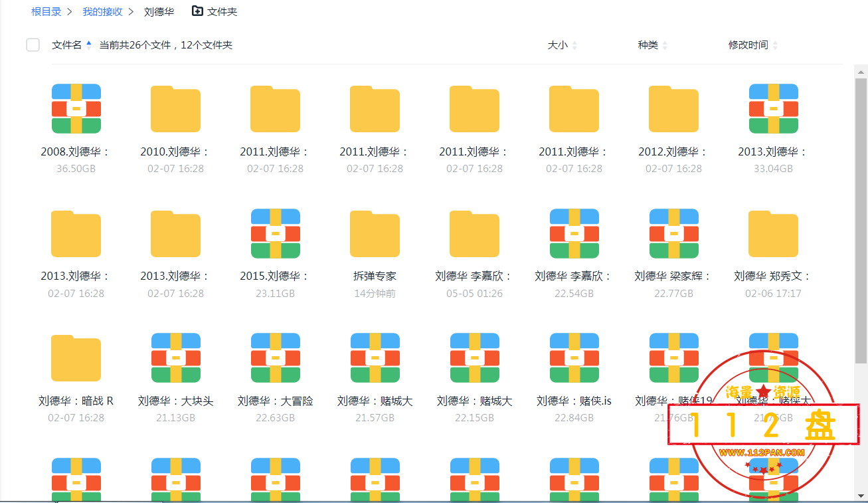Sort files by 修改时间 column
This screenshot has width=868, height=503.
(x=753, y=45)
